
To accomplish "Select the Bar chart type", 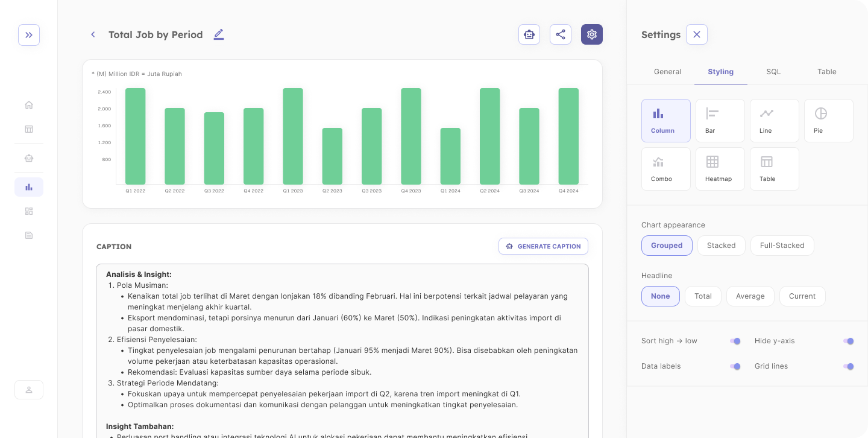I will click(720, 121).
